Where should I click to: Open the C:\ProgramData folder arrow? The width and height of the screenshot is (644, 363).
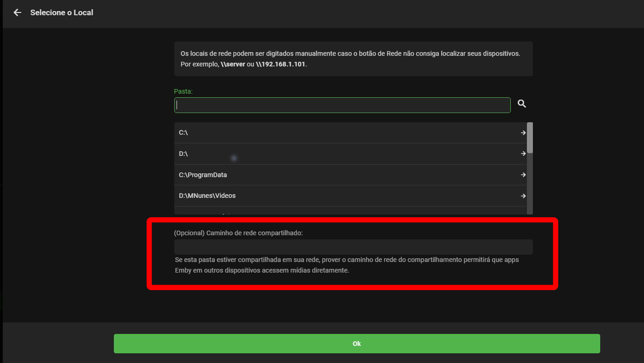[523, 175]
